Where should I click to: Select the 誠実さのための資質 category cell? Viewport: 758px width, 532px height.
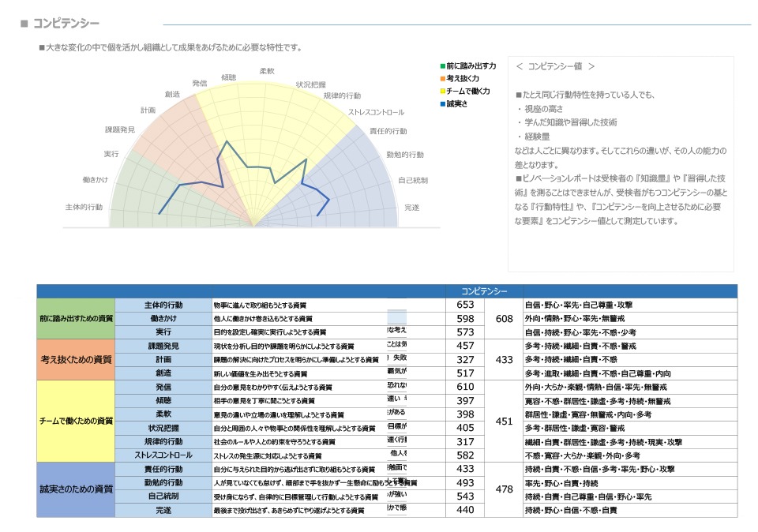point(76,489)
